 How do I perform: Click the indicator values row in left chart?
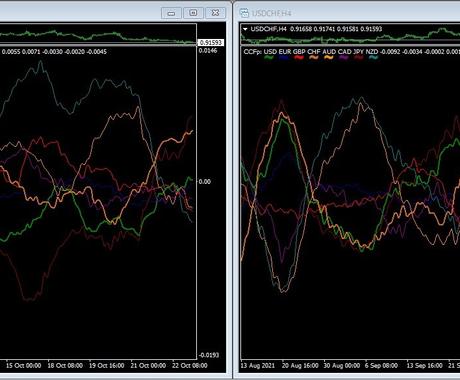[x=54, y=52]
